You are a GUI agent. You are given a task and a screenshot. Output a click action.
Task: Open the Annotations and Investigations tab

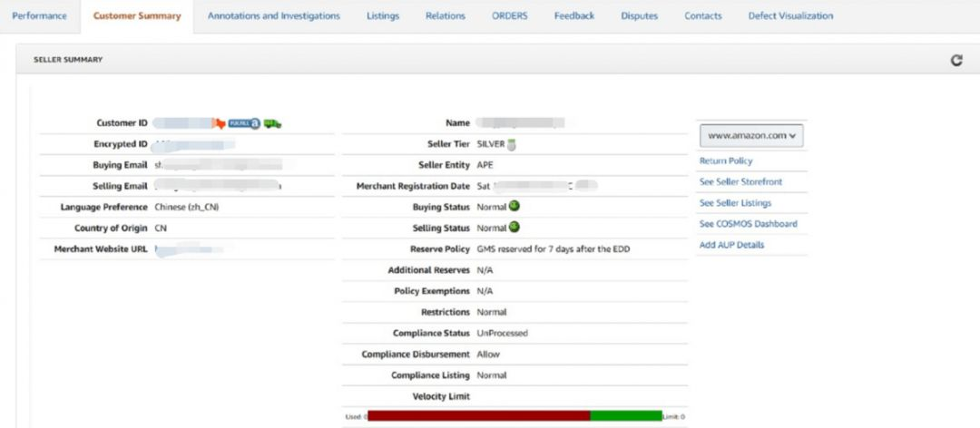(x=273, y=16)
